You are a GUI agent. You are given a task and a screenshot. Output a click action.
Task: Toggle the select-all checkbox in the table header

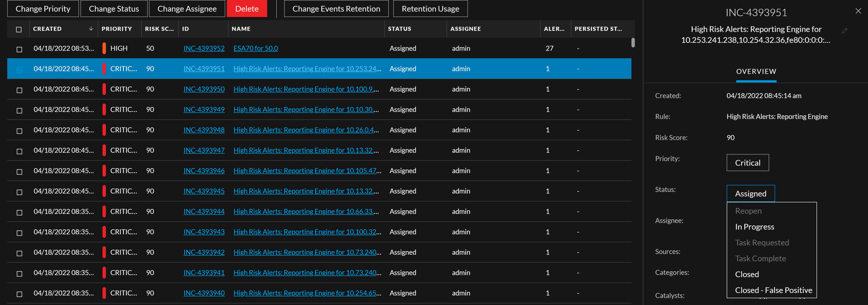[19, 30]
